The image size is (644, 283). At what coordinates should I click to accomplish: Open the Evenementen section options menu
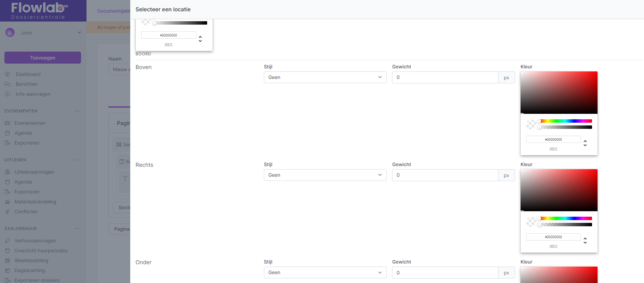(77, 111)
